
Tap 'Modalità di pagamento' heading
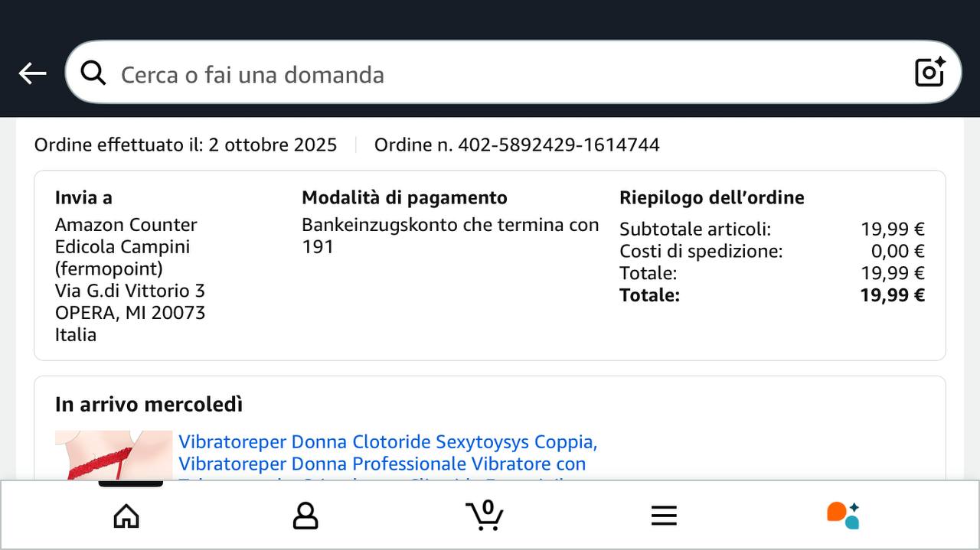404,197
